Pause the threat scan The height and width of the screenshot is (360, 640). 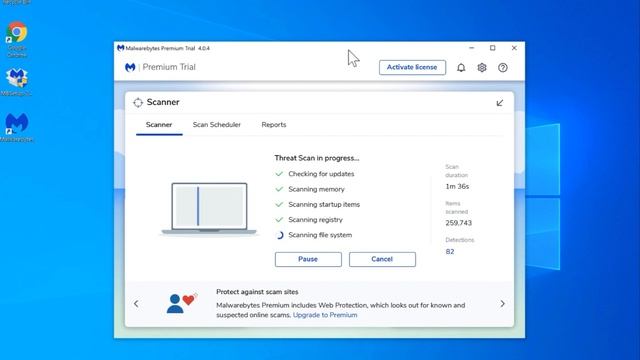coord(308,259)
